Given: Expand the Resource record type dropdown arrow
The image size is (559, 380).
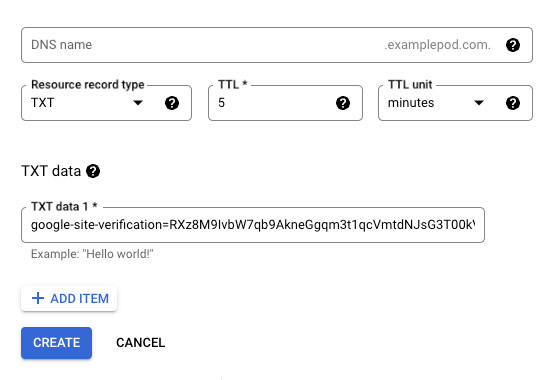Looking at the screenshot, I should 138,103.
